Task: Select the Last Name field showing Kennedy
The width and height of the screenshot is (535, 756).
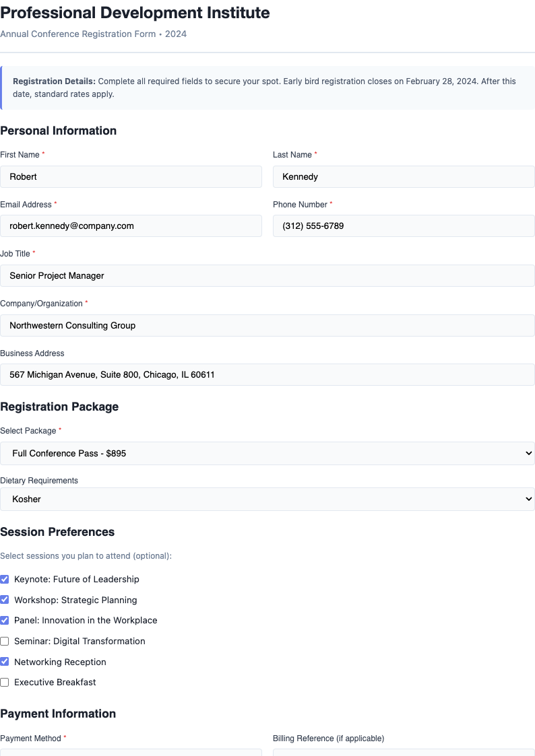Action: (x=403, y=176)
